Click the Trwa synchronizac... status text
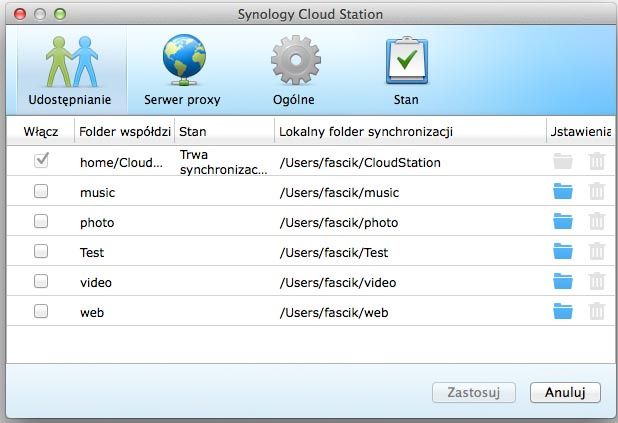The height and width of the screenshot is (423, 618). tap(223, 162)
